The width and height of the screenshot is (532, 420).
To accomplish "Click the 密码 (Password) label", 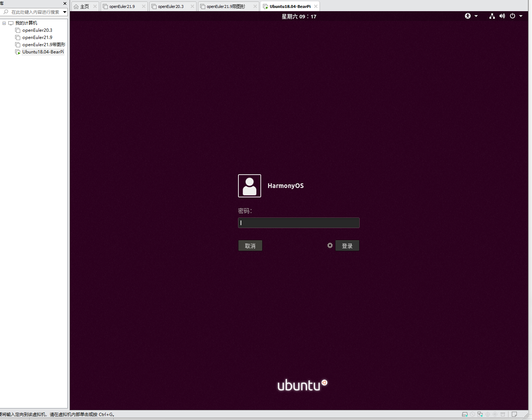I will [x=245, y=211].
